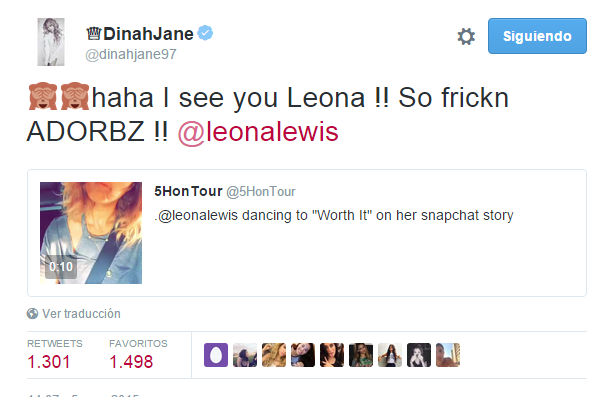Play the 0:10 video thumbnail
This screenshot has height=397, width=616.
pos(91,233)
